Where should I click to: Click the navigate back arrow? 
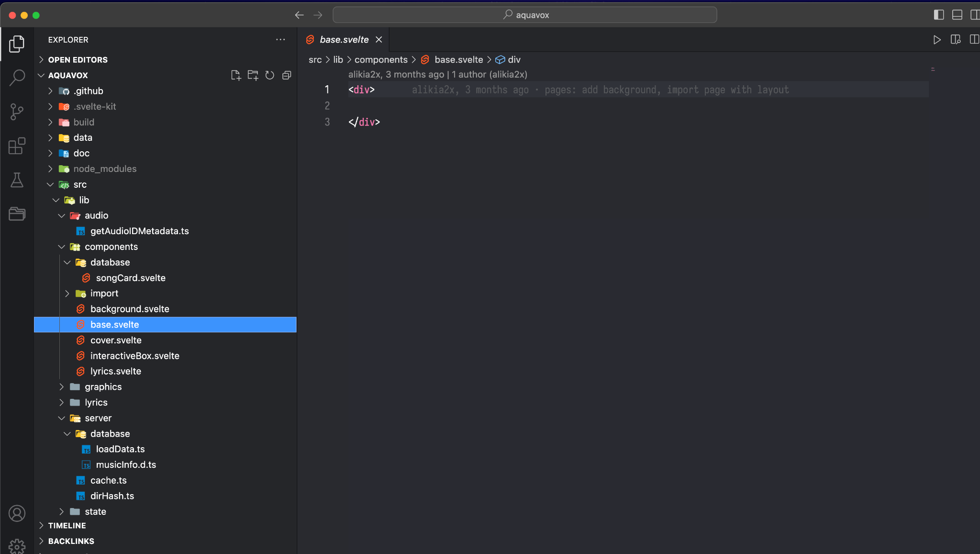299,15
